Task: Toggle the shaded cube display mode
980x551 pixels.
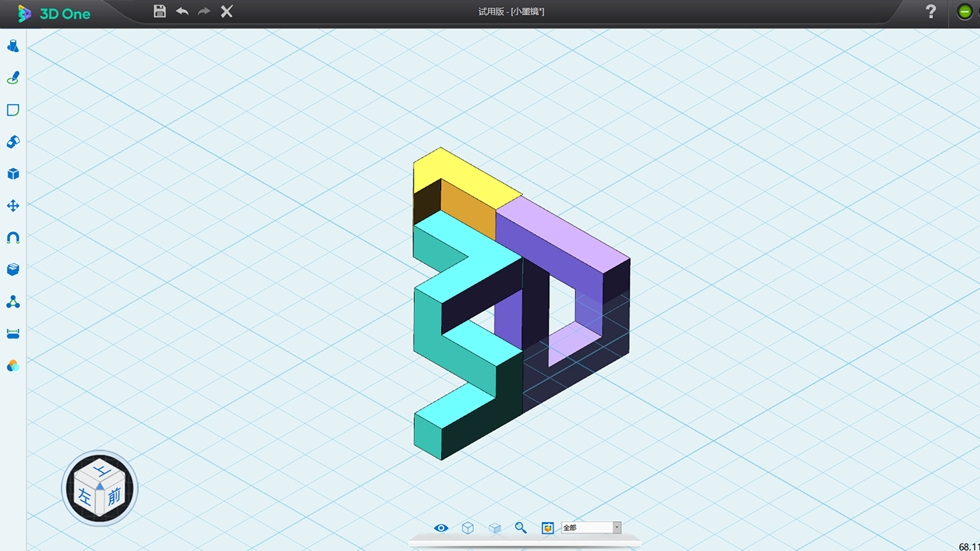Action: point(495,528)
